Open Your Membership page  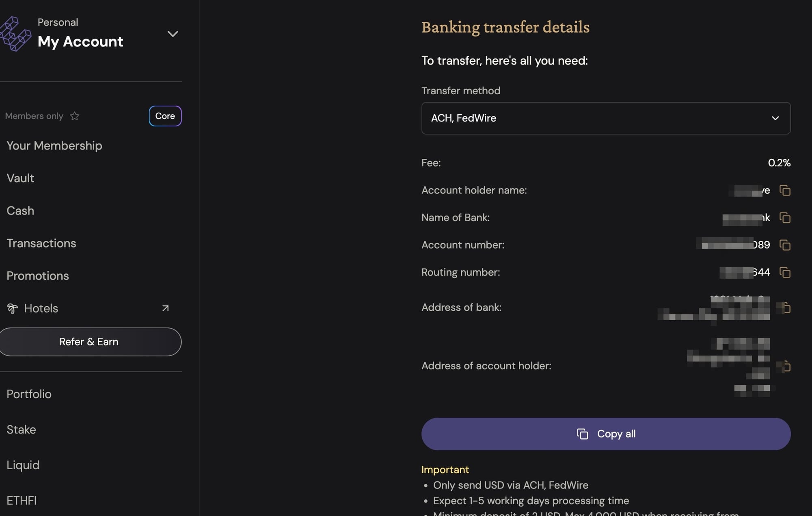[54, 145]
